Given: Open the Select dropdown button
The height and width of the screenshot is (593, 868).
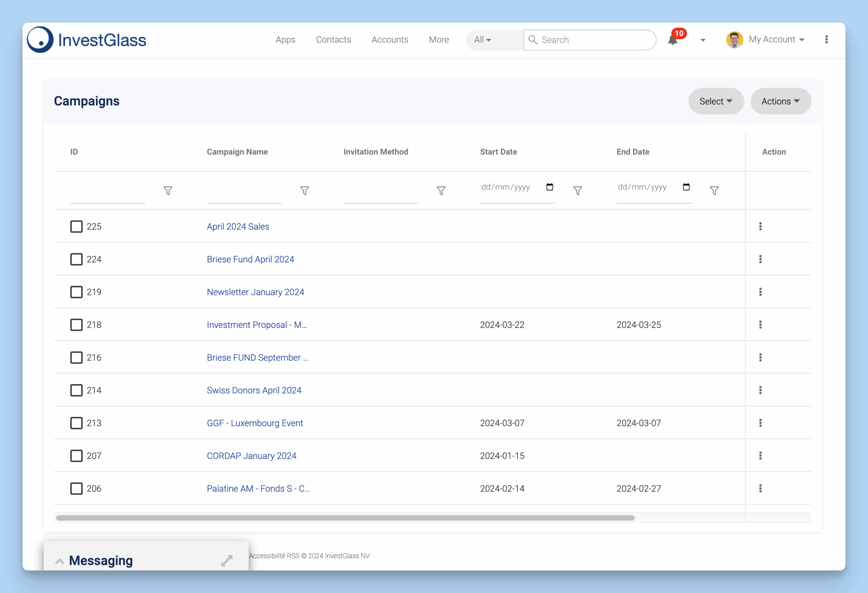Looking at the screenshot, I should (x=716, y=101).
